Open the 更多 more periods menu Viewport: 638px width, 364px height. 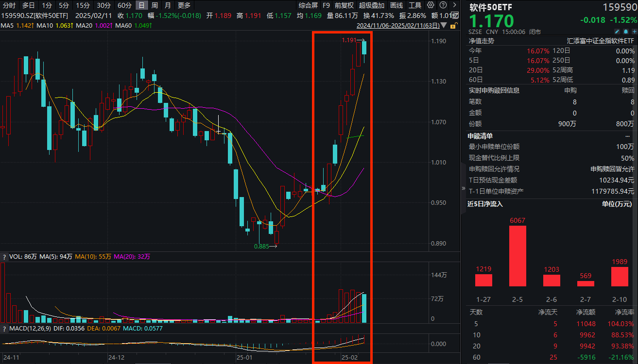(184, 5)
